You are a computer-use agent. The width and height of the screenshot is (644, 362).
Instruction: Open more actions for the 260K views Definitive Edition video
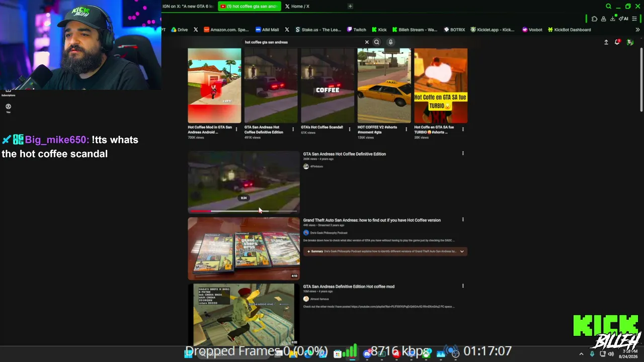[x=463, y=153]
